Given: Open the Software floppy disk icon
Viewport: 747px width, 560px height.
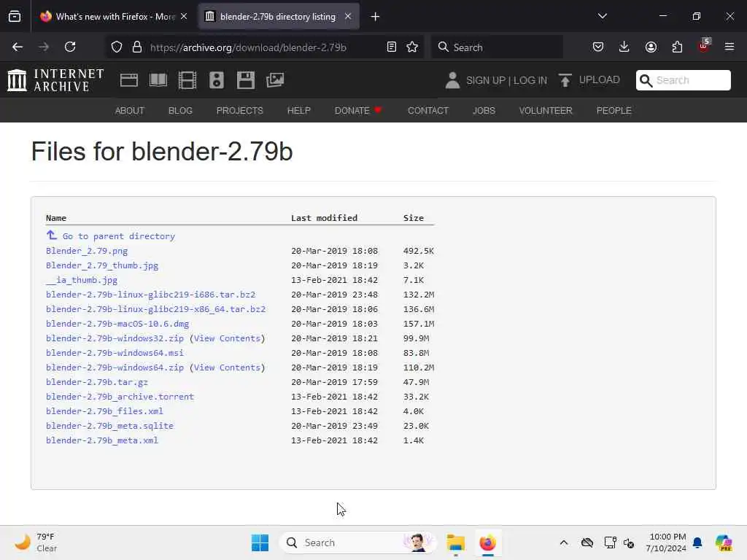Looking at the screenshot, I should pyautogui.click(x=246, y=80).
